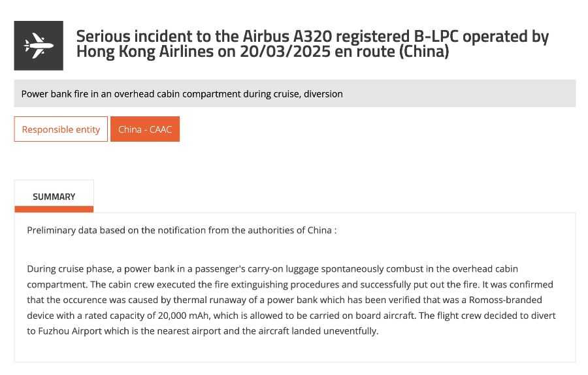Click the word 'diversion' in the gray bar
This screenshot has height=375, width=588.
pyautogui.click(x=322, y=93)
